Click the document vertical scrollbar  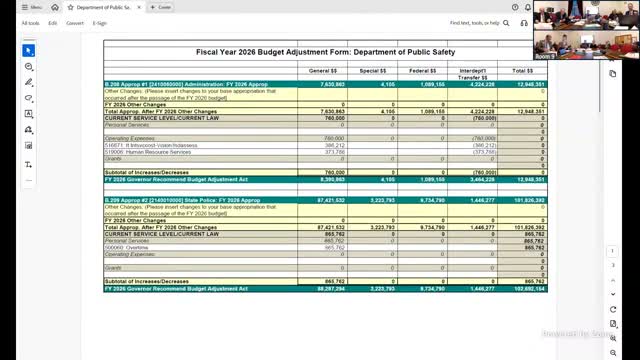click(600, 86)
